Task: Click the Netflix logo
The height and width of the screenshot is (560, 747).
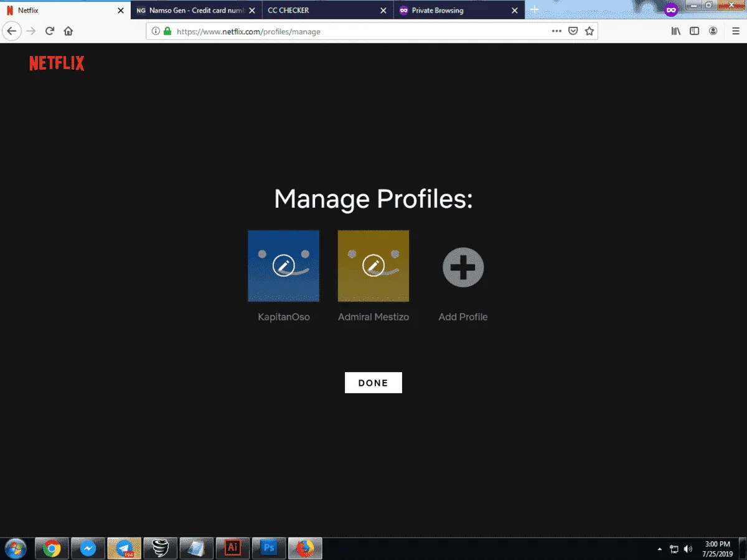Action: click(57, 63)
